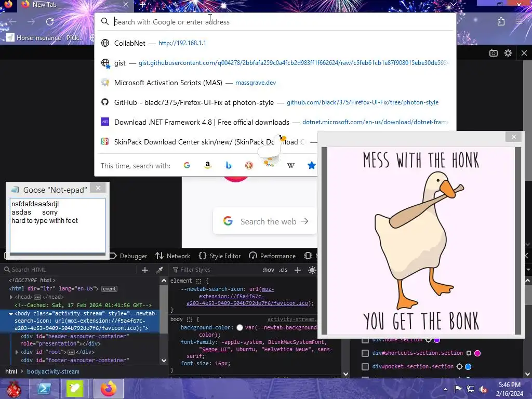532x399 pixels.
Task: Click the event badge on html element
Action: click(109, 289)
